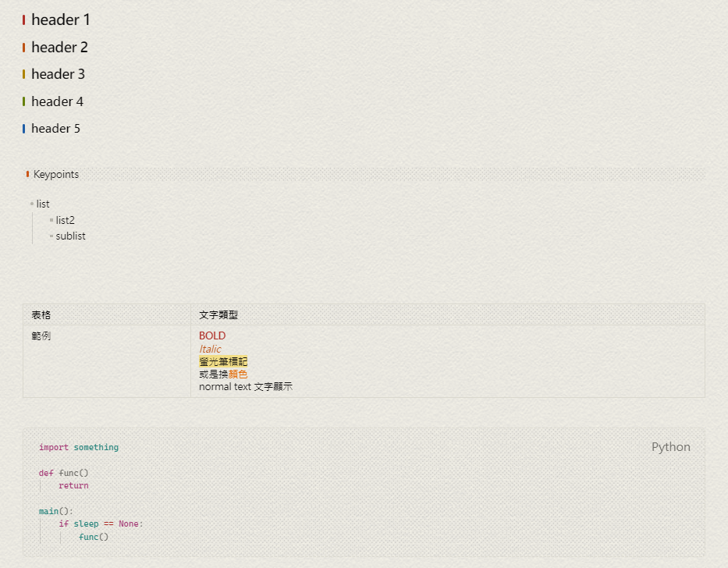728x568 pixels.
Task: Click the blue marker beside header 5
Action: (x=24, y=128)
